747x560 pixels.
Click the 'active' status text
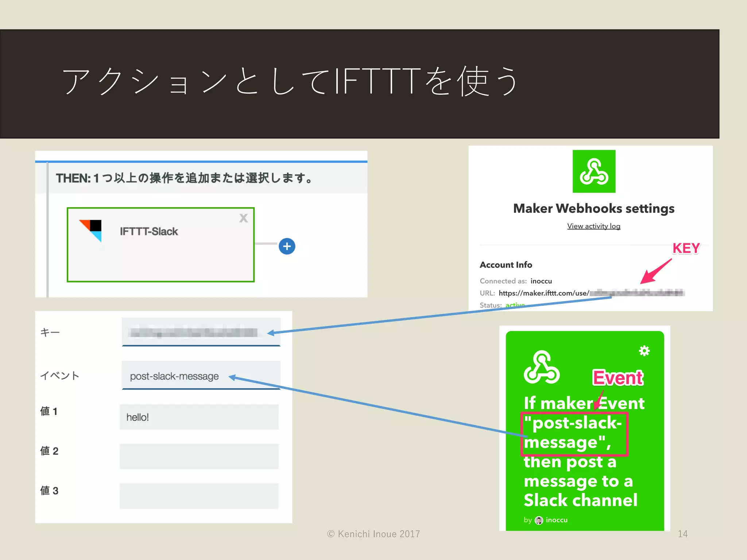[515, 305]
